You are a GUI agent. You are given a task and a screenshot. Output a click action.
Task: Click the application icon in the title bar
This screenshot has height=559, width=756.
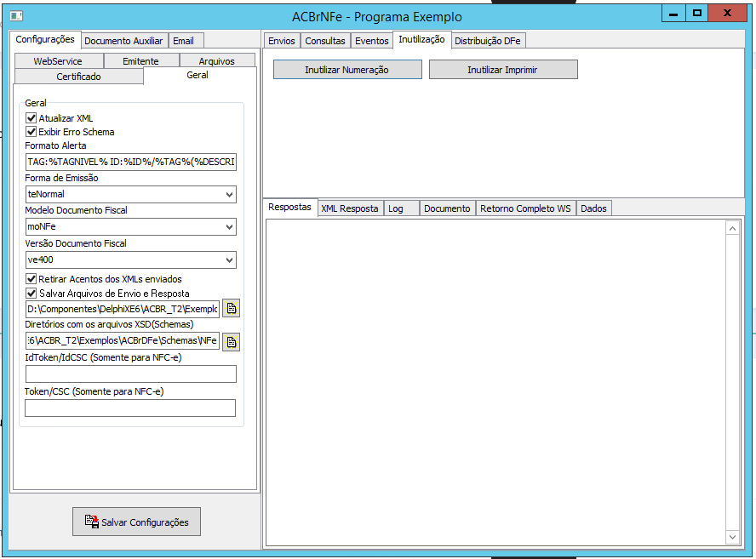click(x=16, y=16)
